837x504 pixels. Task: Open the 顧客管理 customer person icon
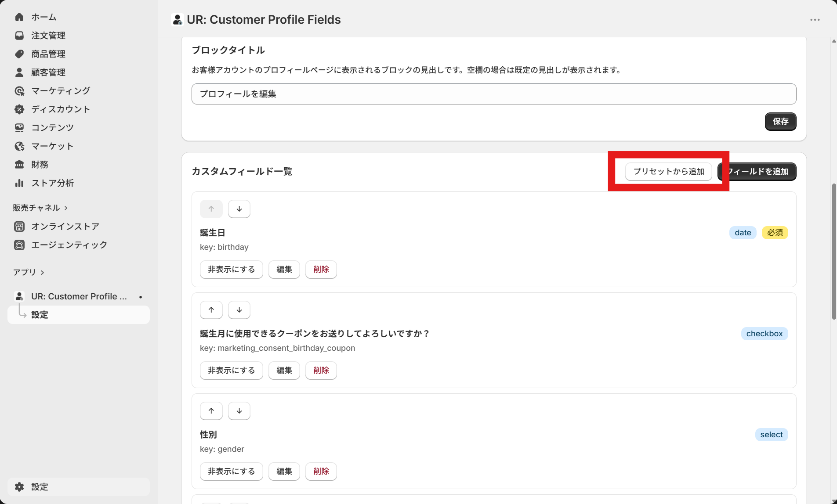tap(19, 72)
